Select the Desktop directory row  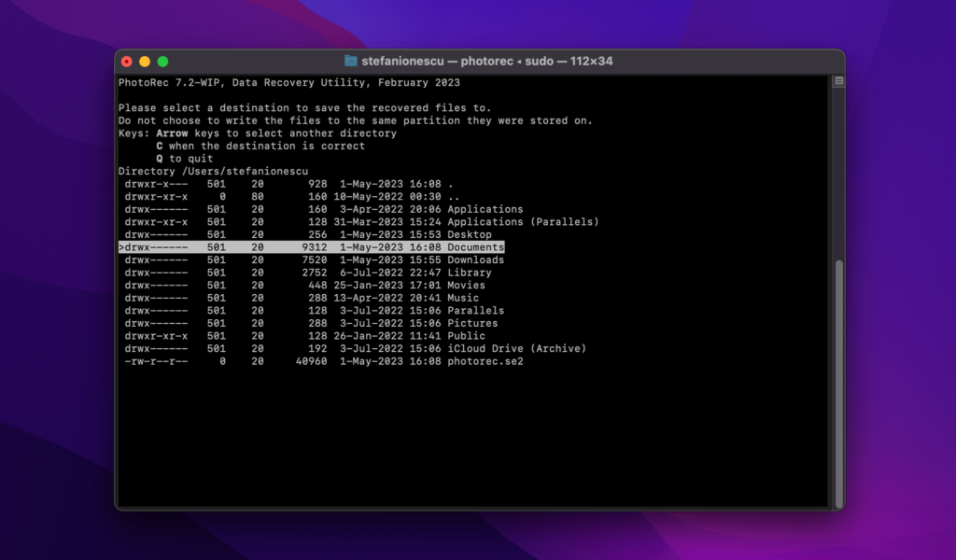(x=308, y=234)
